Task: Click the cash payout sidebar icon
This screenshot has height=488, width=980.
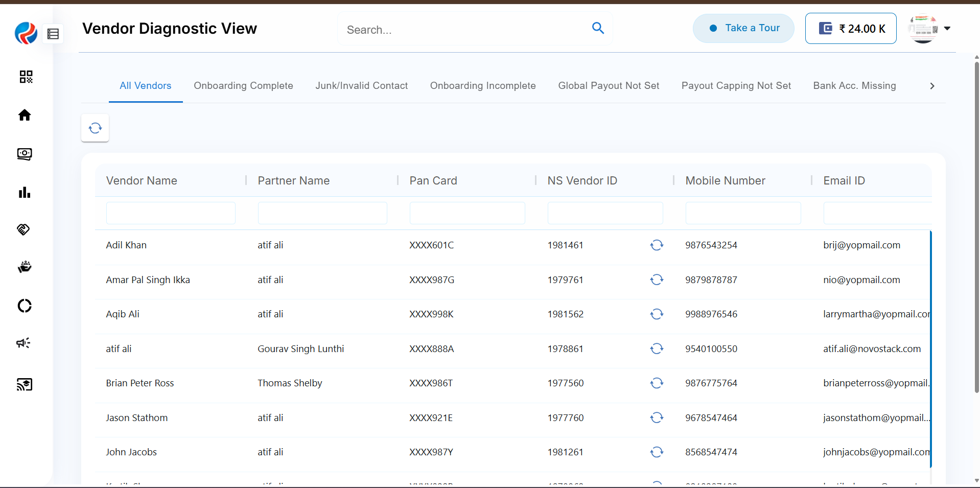Action: (x=25, y=154)
